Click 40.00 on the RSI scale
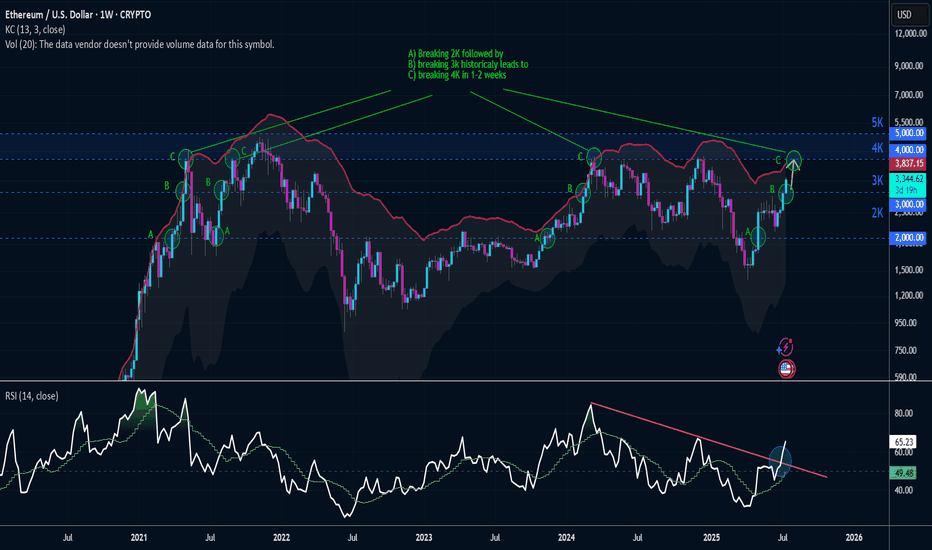The image size is (932, 550). (x=903, y=490)
